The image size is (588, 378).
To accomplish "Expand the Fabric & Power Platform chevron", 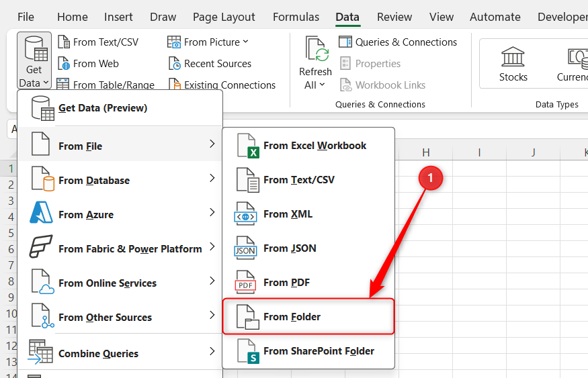I will point(212,246).
